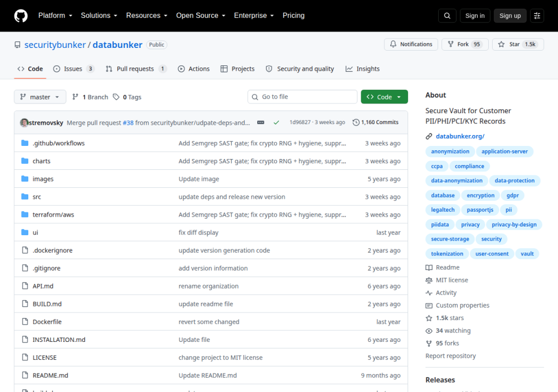Open the .github/workflows folder
Viewport: 558px width, 392px height.
tap(59, 143)
